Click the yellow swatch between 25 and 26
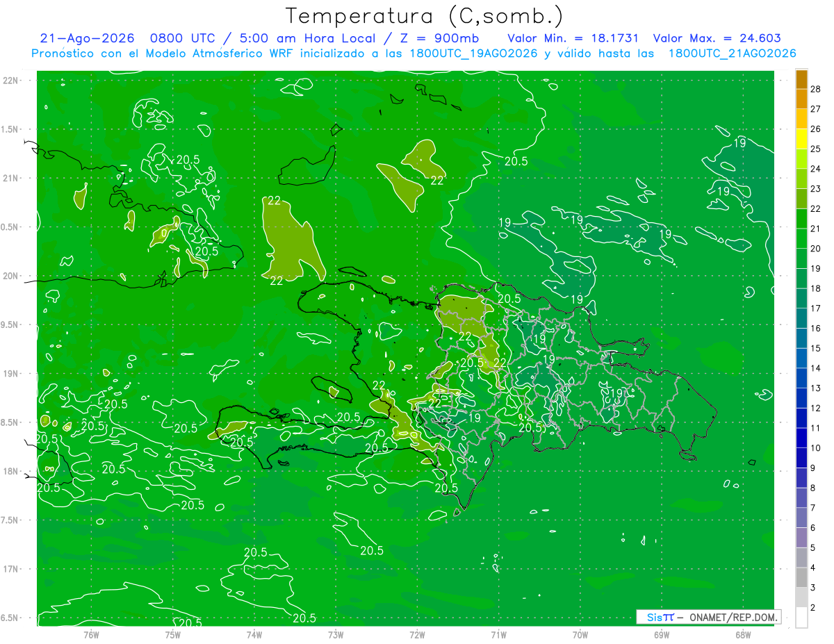834x644 pixels. (x=801, y=139)
